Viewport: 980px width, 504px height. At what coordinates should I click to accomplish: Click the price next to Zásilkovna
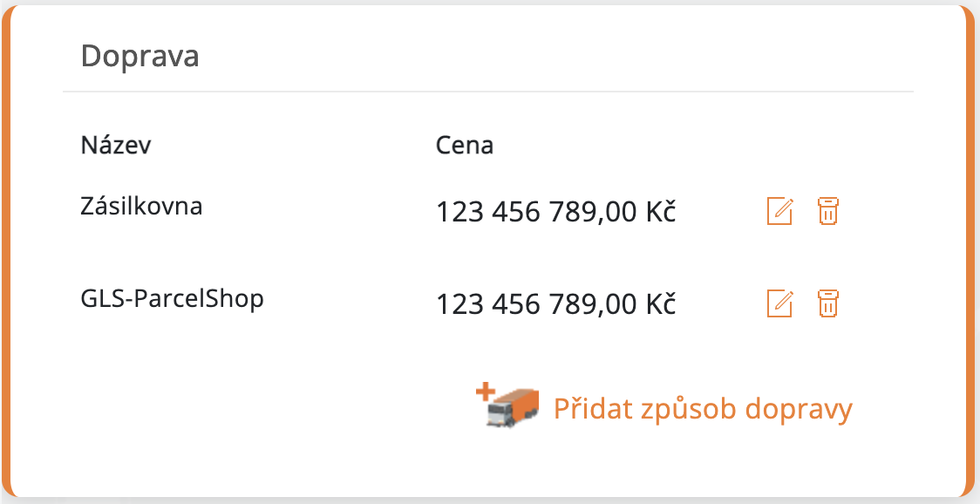pos(555,211)
